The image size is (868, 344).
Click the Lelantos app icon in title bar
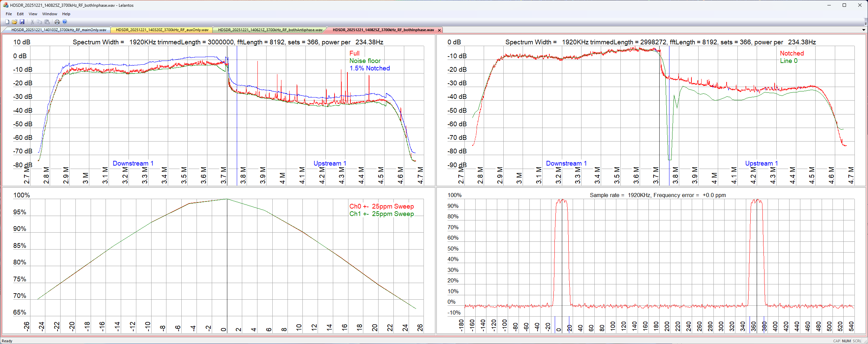[5, 5]
